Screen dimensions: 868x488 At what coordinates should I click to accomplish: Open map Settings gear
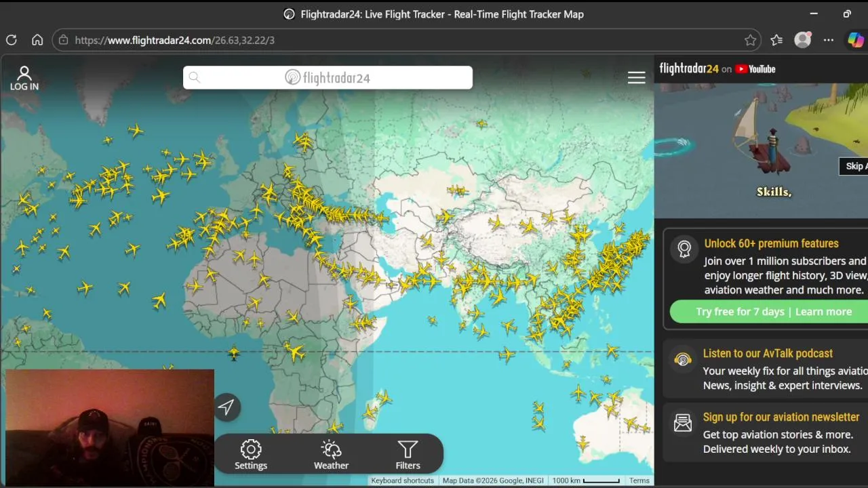(x=251, y=454)
